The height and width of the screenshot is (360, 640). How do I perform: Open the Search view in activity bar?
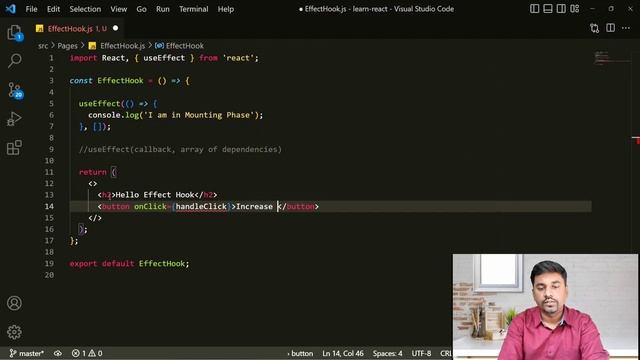(14, 61)
